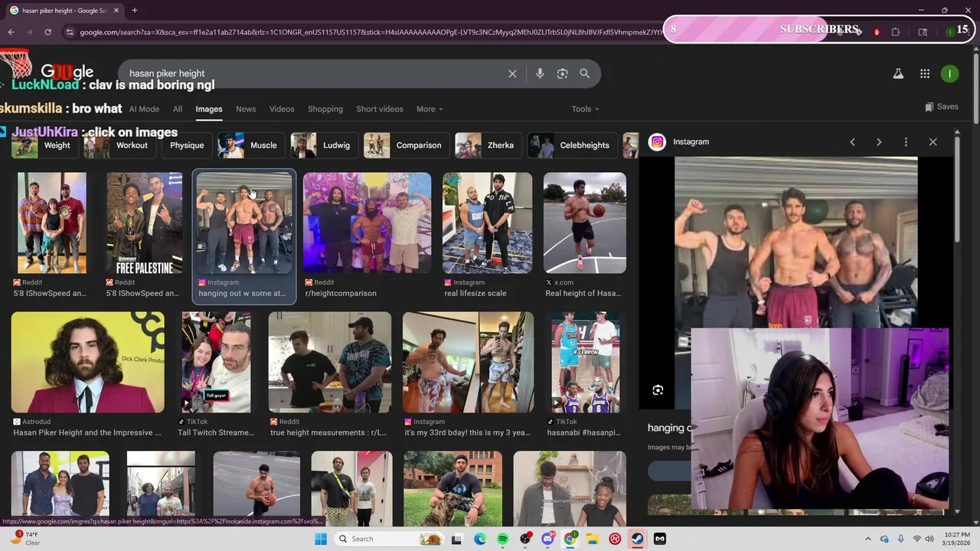Open FREE PALESTINE Reddit thumbnail
The image size is (980, 551).
click(x=145, y=223)
